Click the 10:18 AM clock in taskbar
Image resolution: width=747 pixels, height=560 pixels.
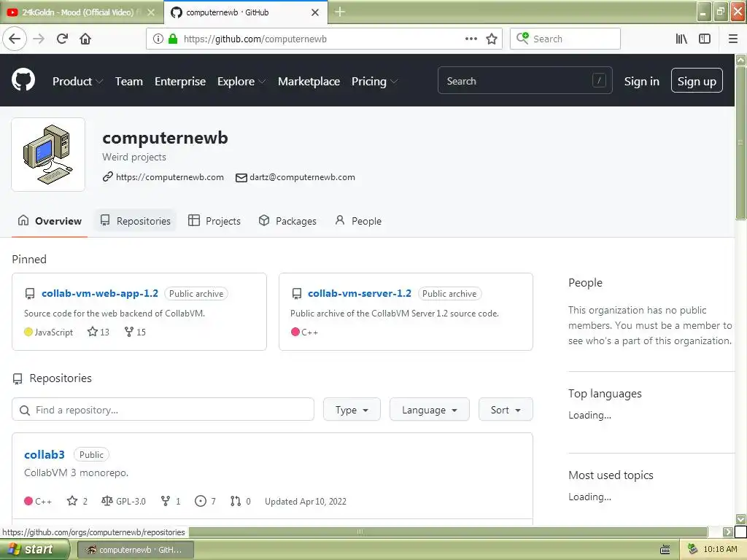720,550
